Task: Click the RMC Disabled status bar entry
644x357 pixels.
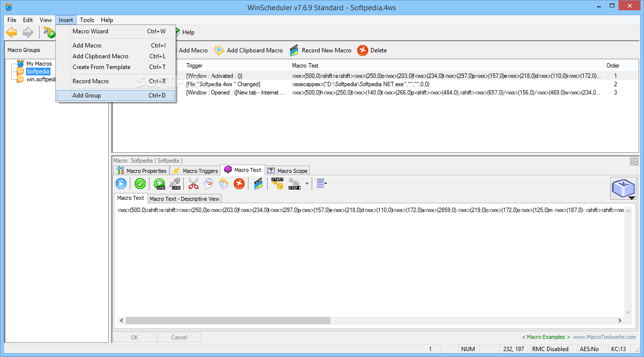Action: 550,349
